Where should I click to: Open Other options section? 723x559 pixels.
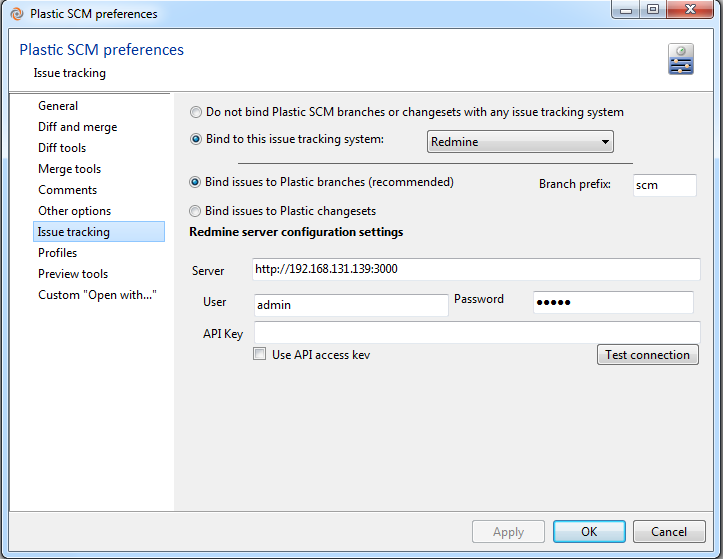pyautogui.click(x=74, y=211)
